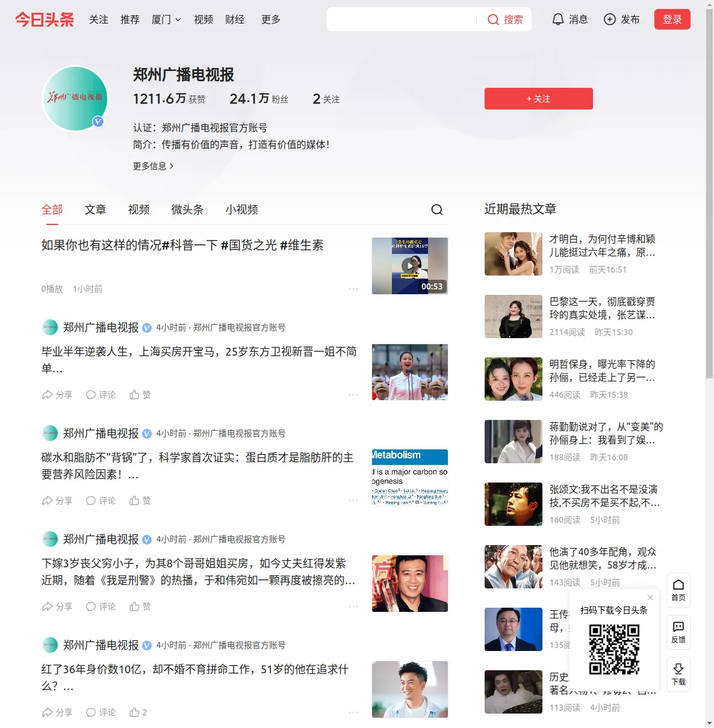Click the 24.1万 粉丝 follower count
The height and width of the screenshot is (728, 714).
(x=259, y=99)
